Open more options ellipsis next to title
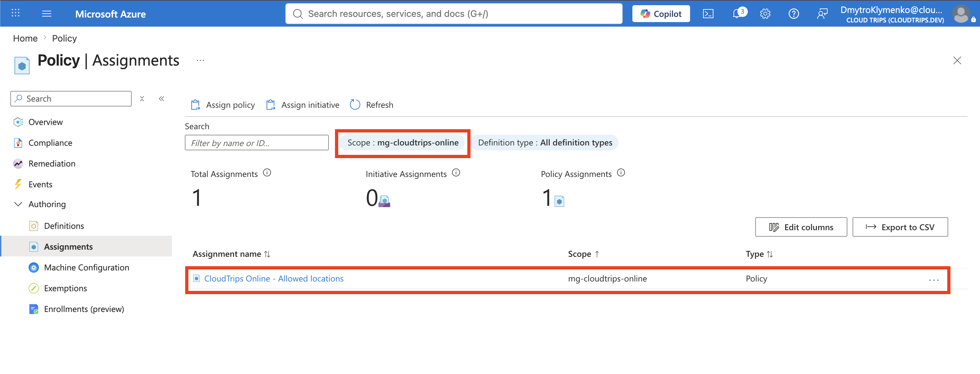980x374 pixels. pyautogui.click(x=200, y=60)
